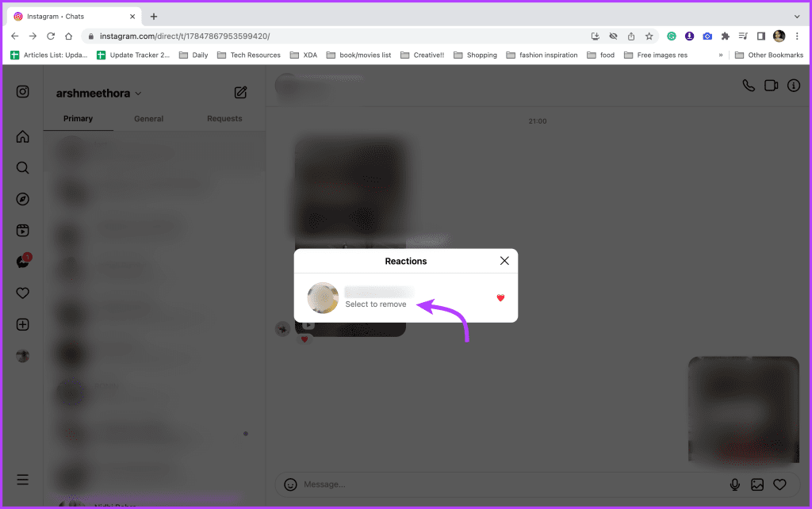Open the Grammarly extension icon

click(671, 36)
